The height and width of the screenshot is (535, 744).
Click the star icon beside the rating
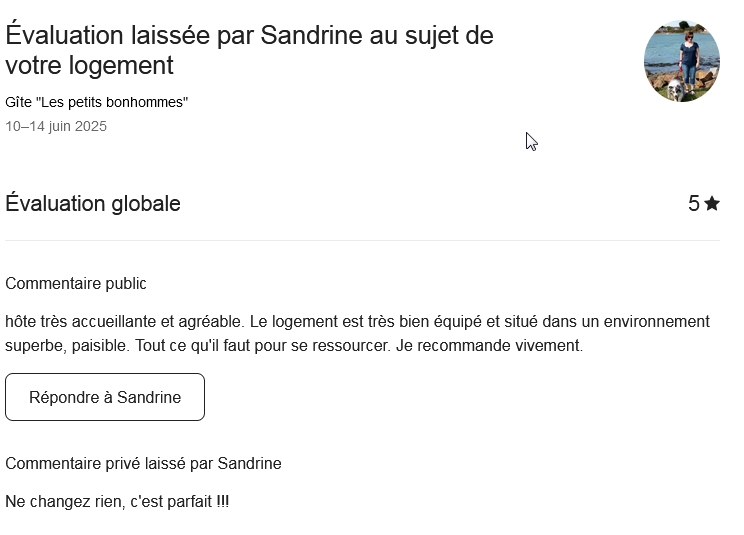click(x=712, y=204)
